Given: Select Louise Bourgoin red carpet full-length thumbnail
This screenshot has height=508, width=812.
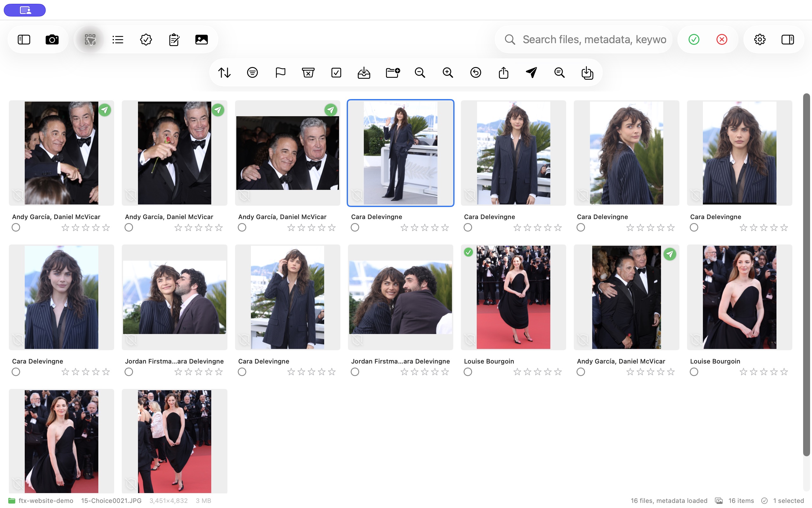Looking at the screenshot, I should (514, 297).
